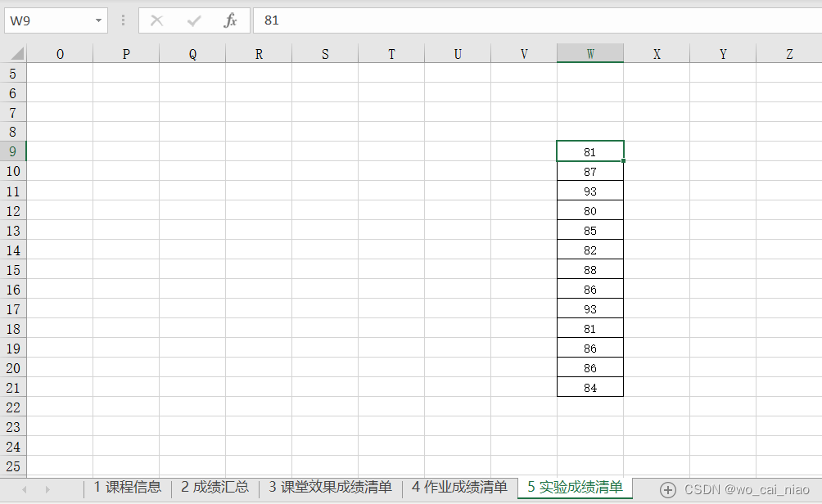The width and height of the screenshot is (822, 504).
Task: Select row header 21
Action: coord(13,388)
